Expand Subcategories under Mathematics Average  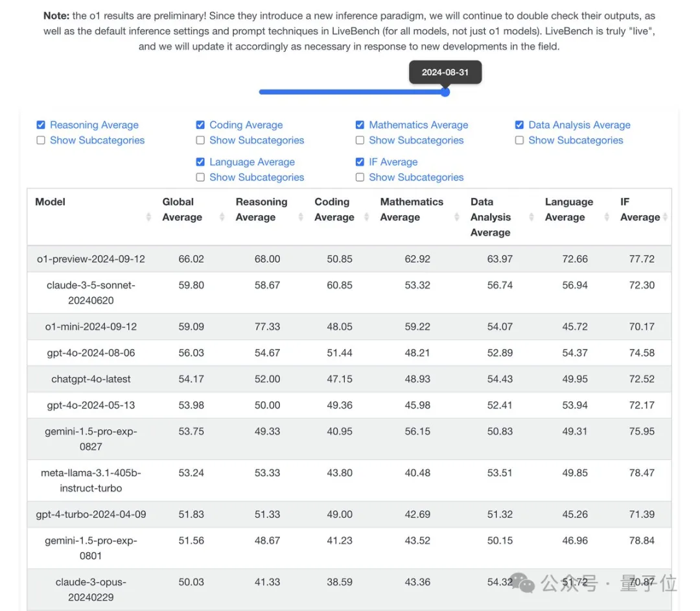click(x=360, y=141)
